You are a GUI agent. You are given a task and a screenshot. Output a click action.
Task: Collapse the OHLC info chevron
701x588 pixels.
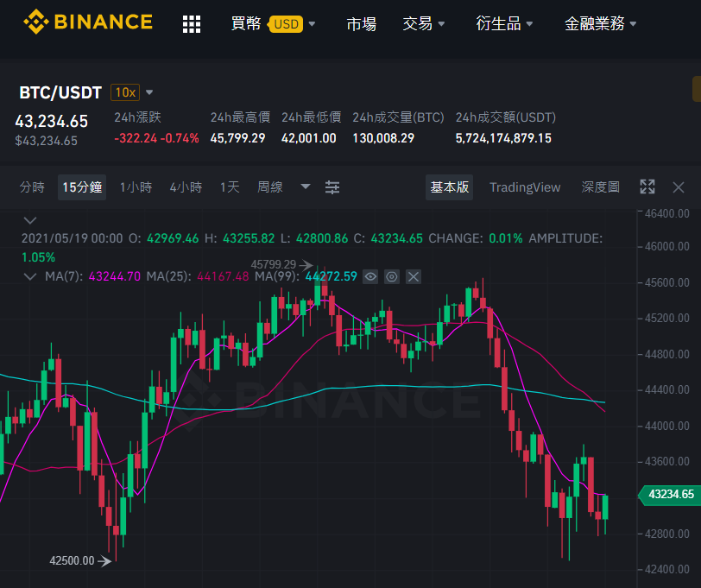(30, 220)
